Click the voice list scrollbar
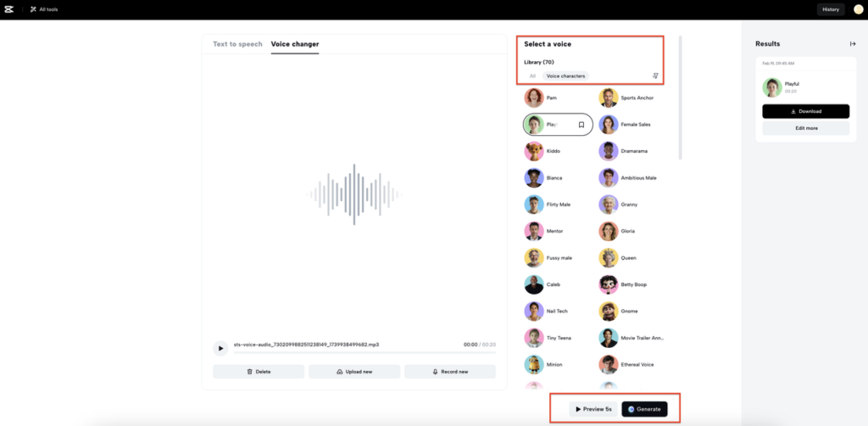868x426 pixels. 681,98
